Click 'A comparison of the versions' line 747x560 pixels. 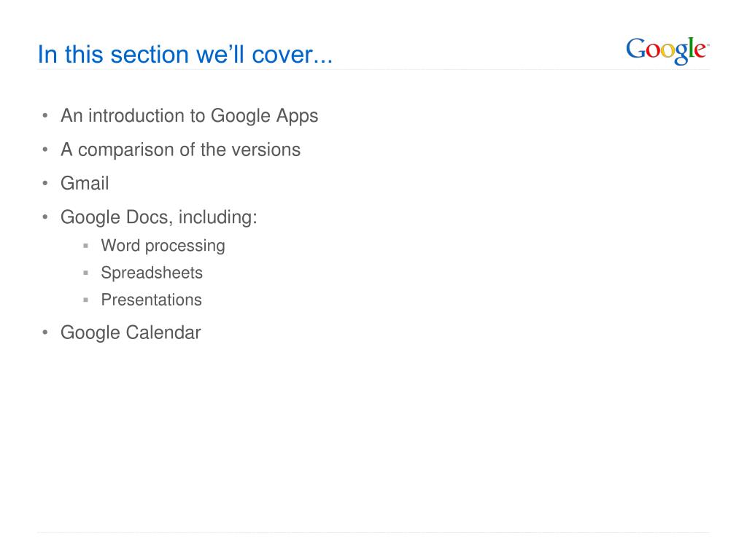(181, 149)
